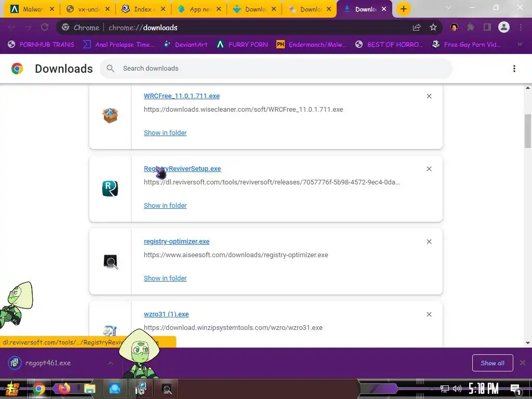532x399 pixels.
Task: Show WRCFree_11.0.1.711.exe in folder
Action: coord(165,132)
